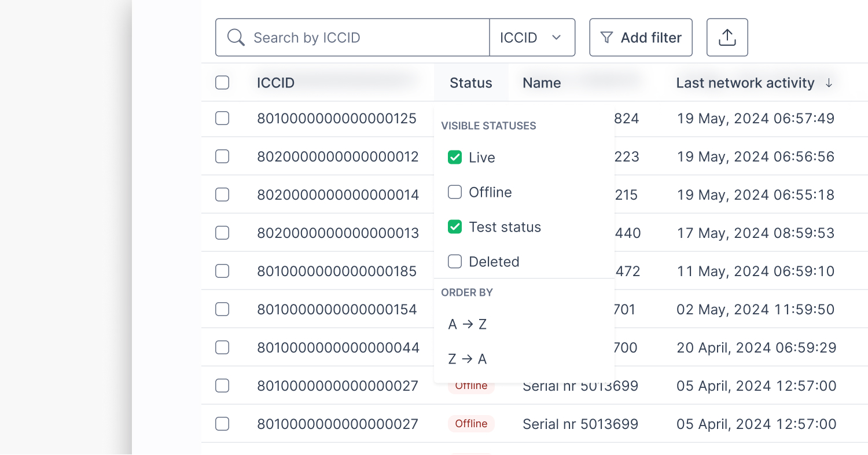The height and width of the screenshot is (455, 868).
Task: Click the ICCID column header
Action: (275, 82)
